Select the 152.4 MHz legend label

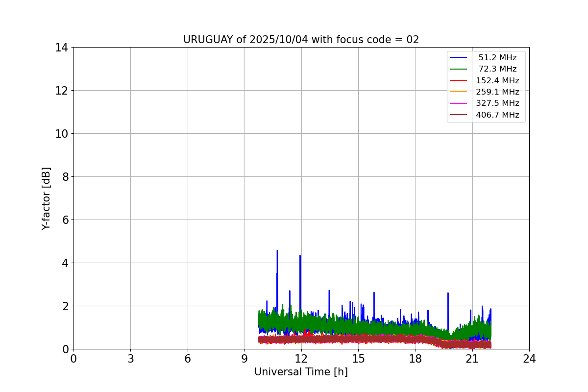pos(497,80)
